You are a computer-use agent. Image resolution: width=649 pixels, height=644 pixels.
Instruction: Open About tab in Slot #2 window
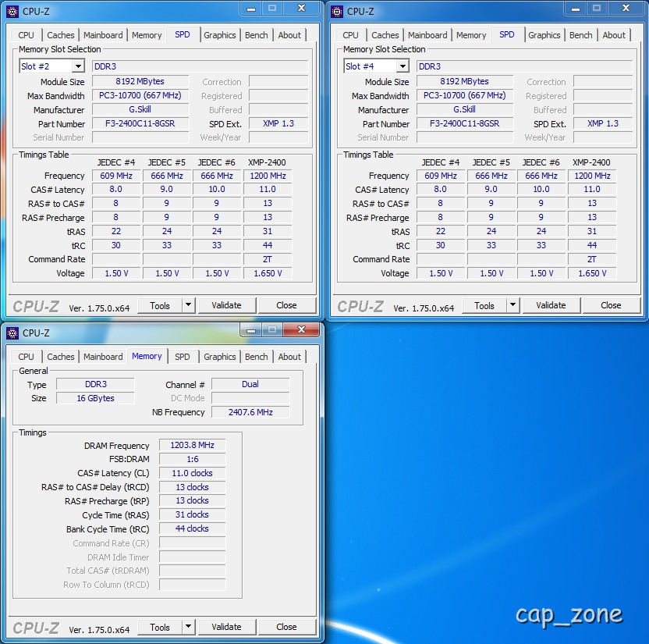(x=289, y=35)
